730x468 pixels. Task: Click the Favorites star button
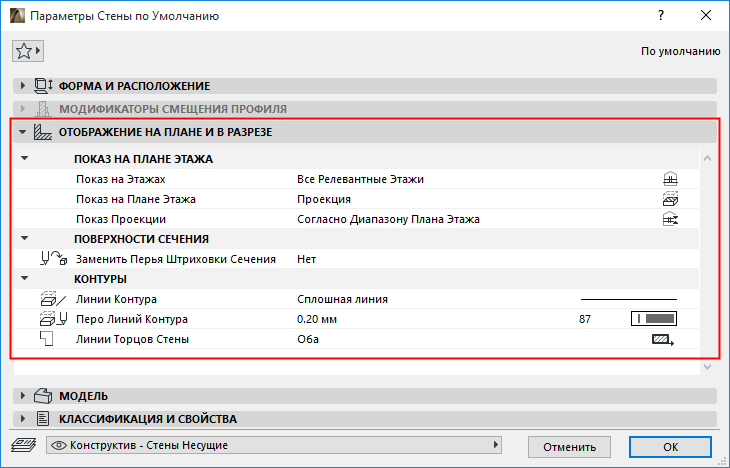[26, 51]
